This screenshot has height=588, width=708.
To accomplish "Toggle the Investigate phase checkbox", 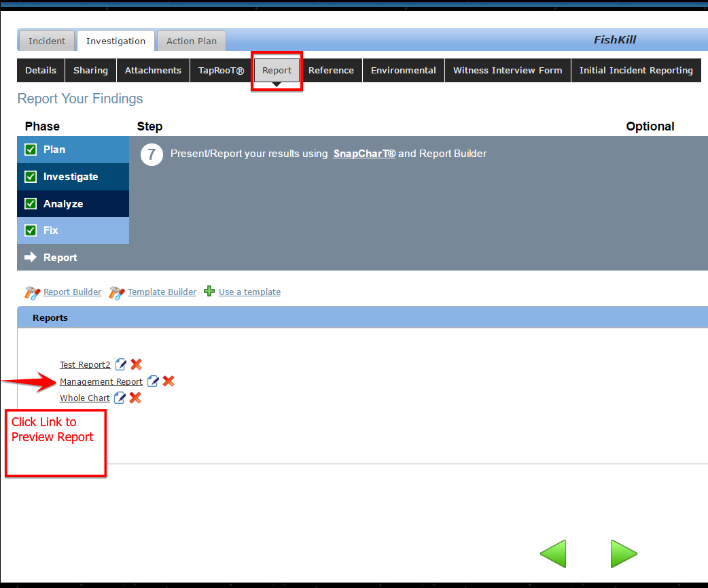I will coord(31,177).
